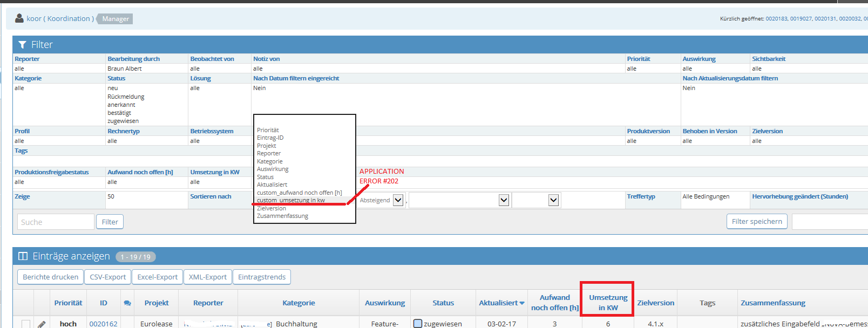Expand the last small sort direction dropdown
The width and height of the screenshot is (868, 328).
pyautogui.click(x=553, y=200)
